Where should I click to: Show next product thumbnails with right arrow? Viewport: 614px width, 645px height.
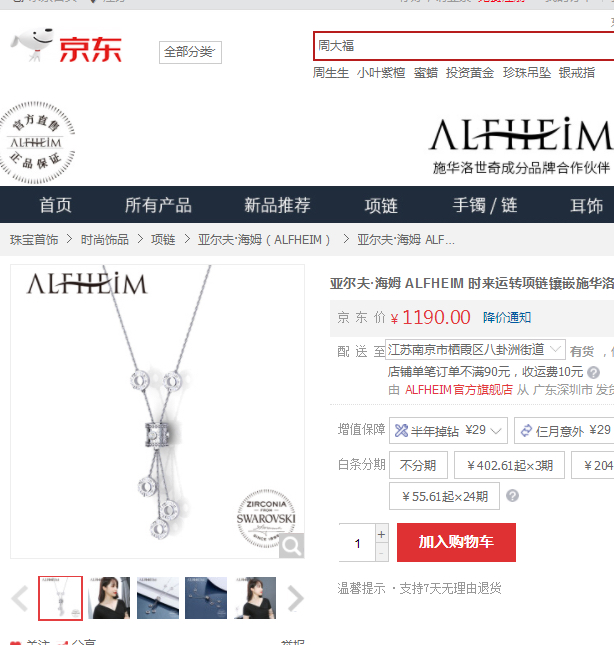296,598
